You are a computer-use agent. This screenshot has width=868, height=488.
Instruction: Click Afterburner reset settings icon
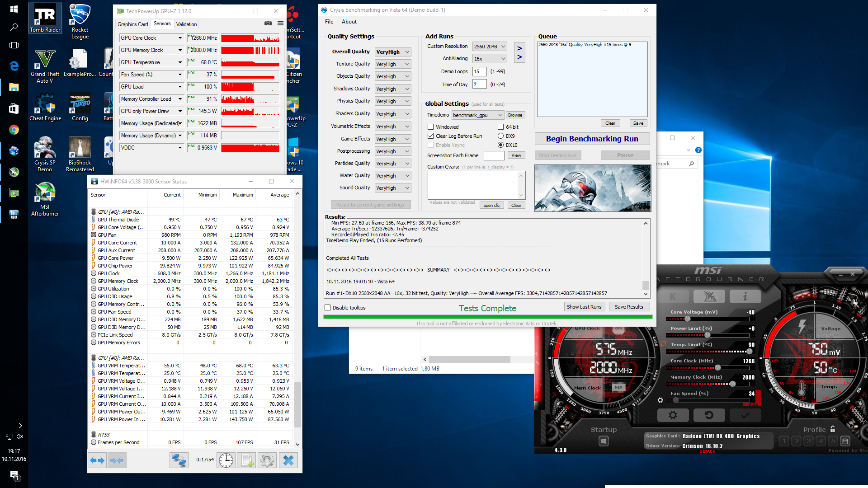709,415
